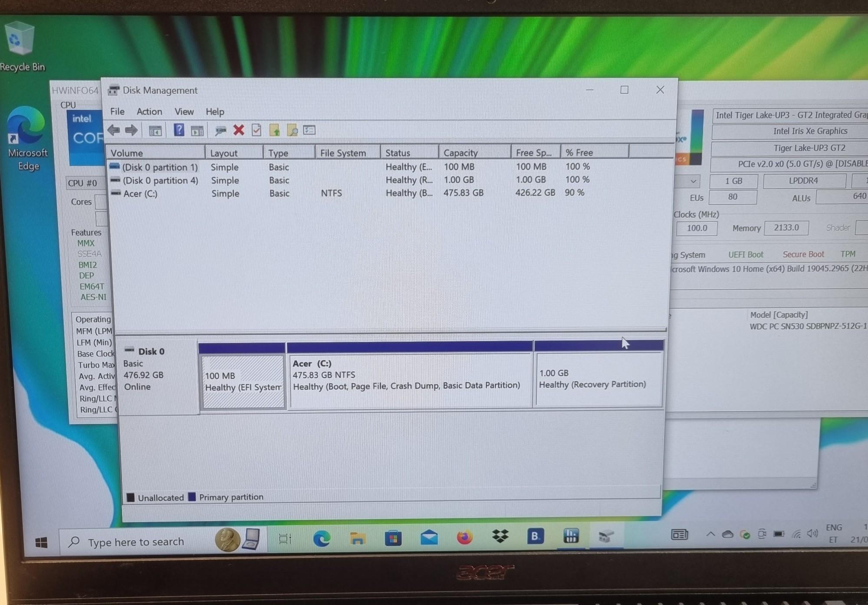Viewport: 868px width, 605px height.
Task: Open the File menu
Action: pos(117,112)
